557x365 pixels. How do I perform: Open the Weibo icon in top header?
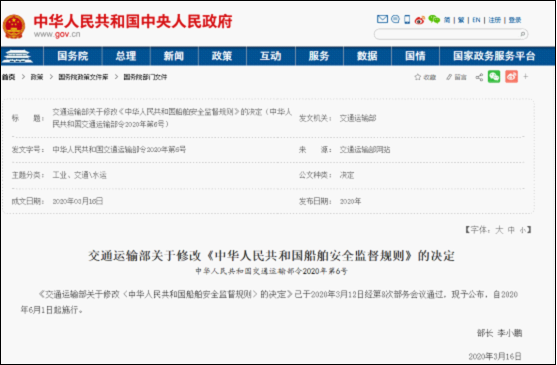420,20
